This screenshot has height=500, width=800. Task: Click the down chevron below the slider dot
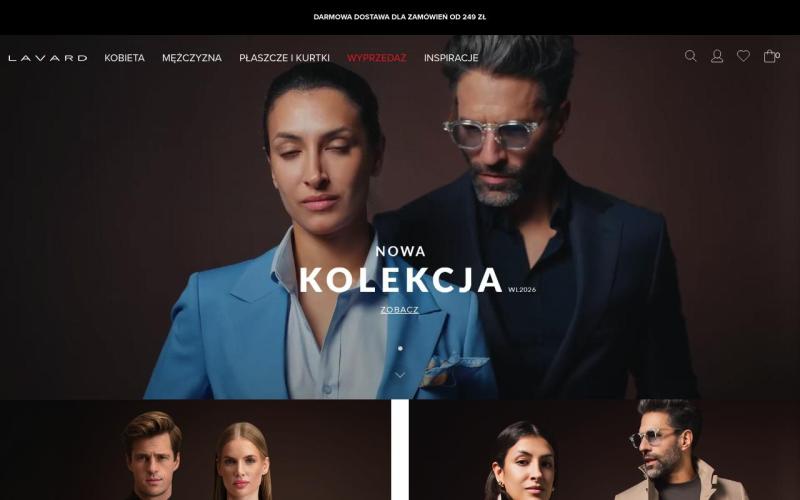pos(400,375)
